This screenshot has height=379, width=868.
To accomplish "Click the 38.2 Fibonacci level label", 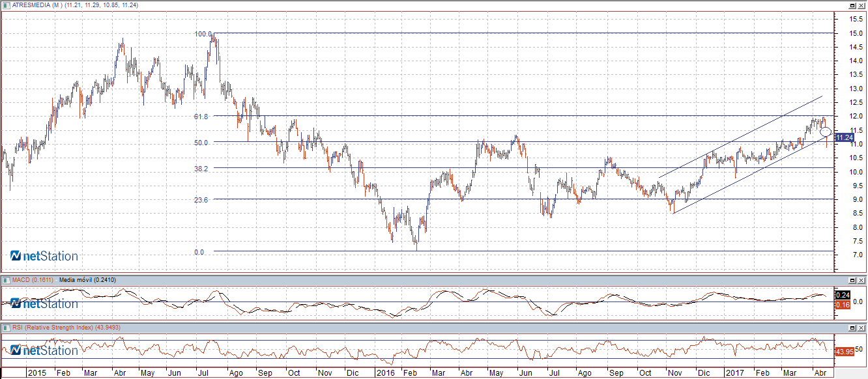I will click(201, 168).
